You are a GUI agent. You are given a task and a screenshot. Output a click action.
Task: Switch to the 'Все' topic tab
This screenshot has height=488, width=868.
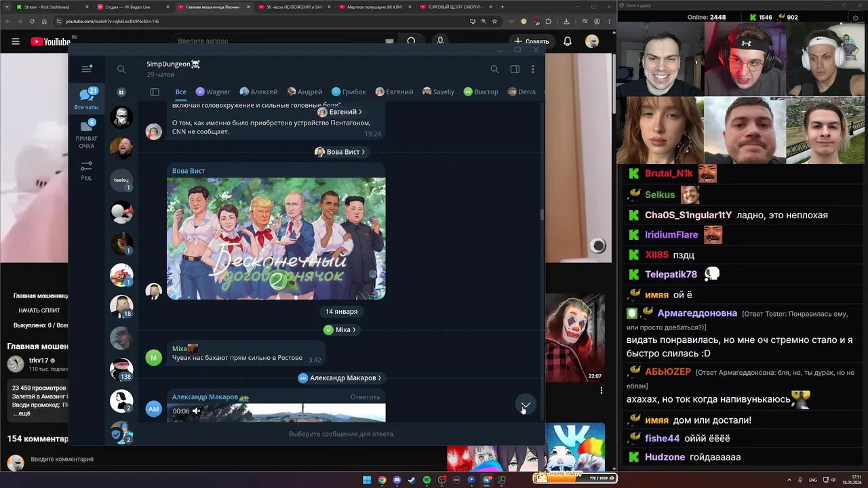pyautogui.click(x=180, y=92)
